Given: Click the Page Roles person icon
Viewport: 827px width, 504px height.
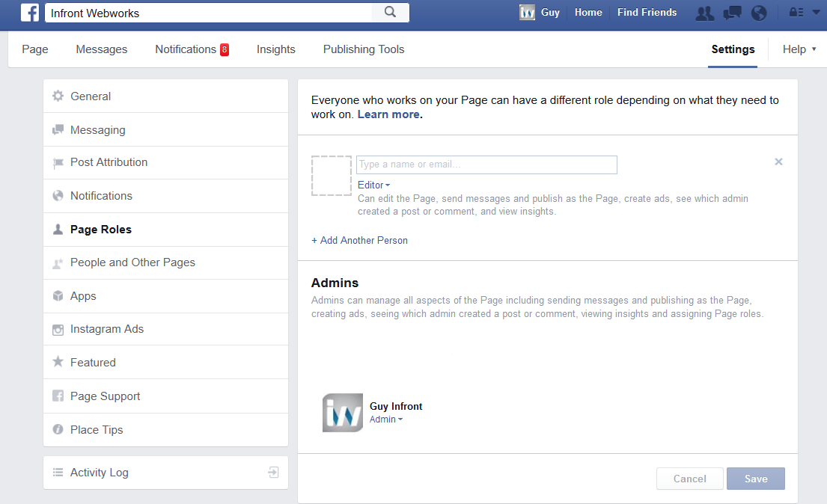Looking at the screenshot, I should 58,230.
